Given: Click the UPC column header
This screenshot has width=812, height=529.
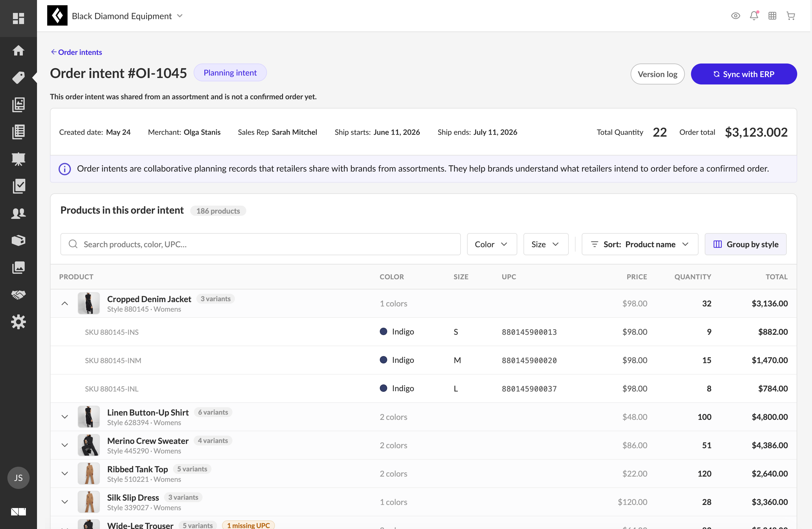Looking at the screenshot, I should click(x=509, y=277).
